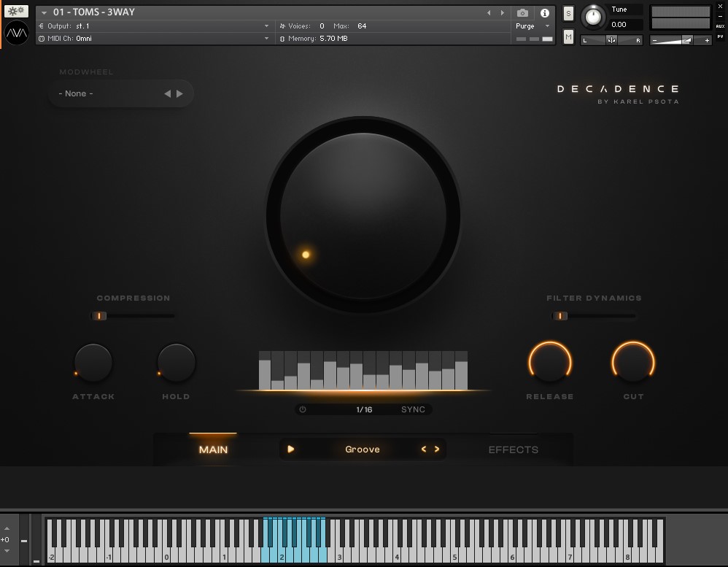Solo the instrument with S button
Screen dimensions: 728x567
pos(569,14)
